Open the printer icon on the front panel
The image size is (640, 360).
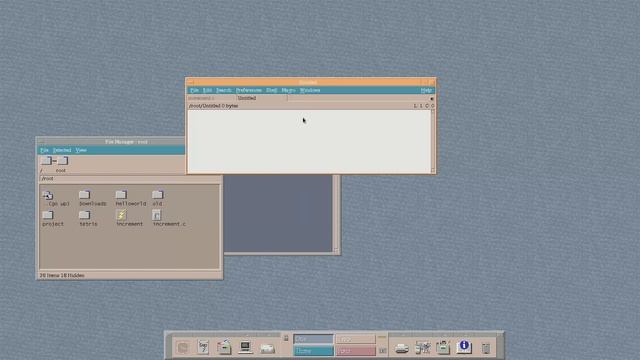(x=402, y=348)
